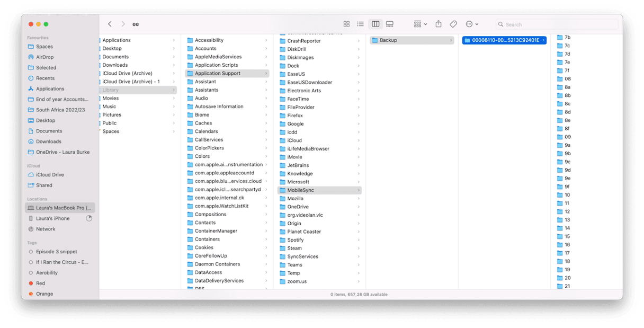Switch to list view in the toolbar
Screen dimensions: 644x328
(x=361, y=24)
